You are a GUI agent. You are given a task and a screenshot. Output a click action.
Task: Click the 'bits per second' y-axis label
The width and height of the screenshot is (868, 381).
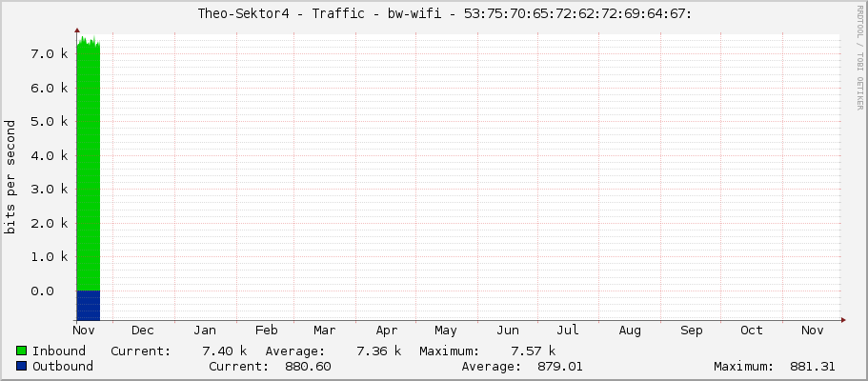[10, 176]
